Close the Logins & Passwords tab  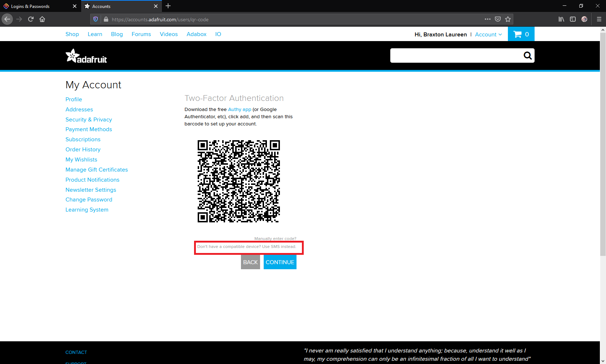(75, 6)
